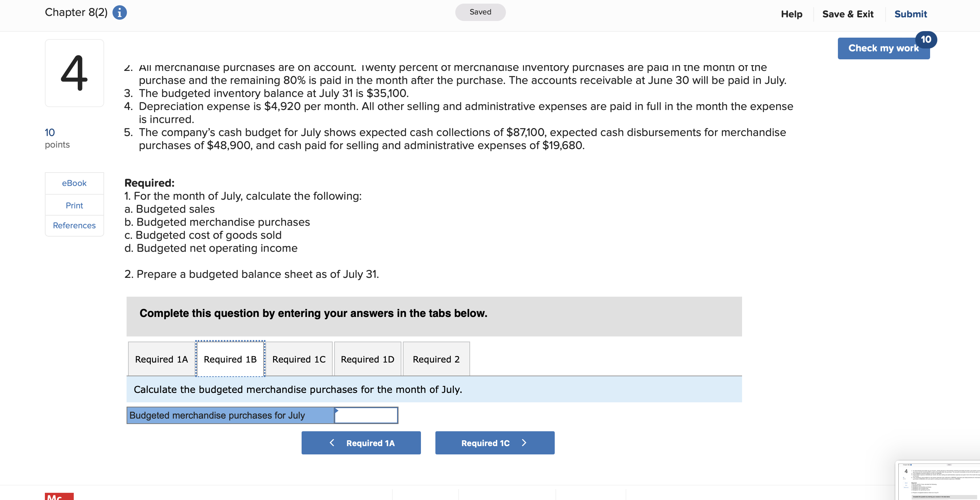Click Save & Exit

tap(848, 14)
